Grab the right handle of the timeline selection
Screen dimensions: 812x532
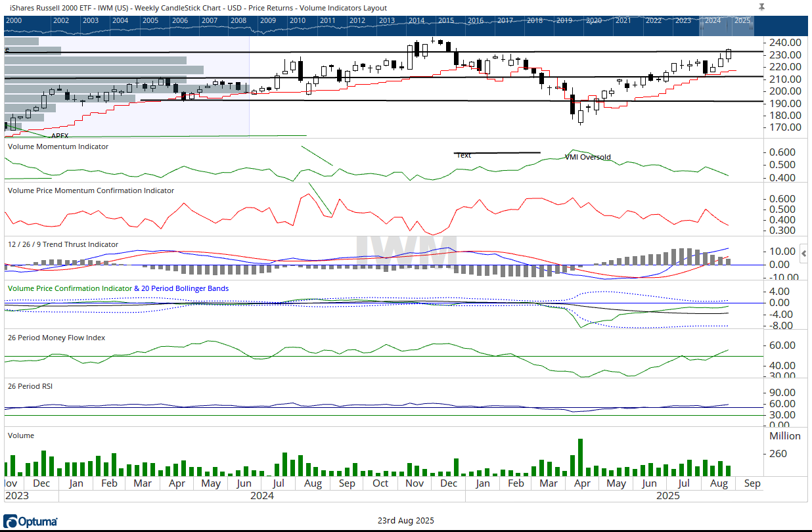coord(752,25)
